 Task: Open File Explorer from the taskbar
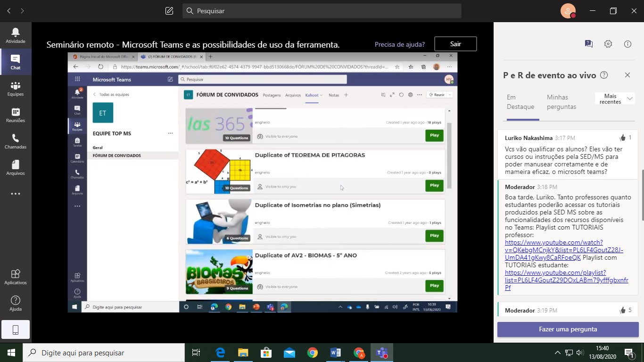point(243,353)
